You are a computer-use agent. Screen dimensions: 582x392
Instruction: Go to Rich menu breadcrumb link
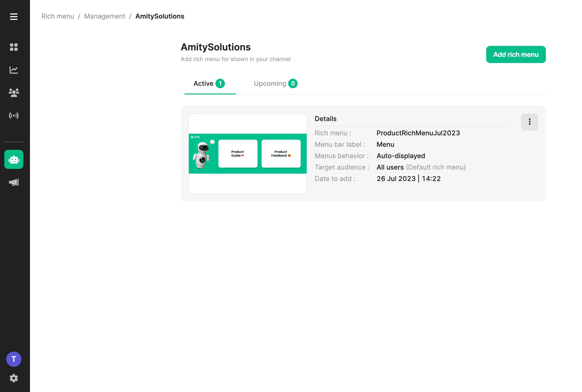click(x=58, y=16)
